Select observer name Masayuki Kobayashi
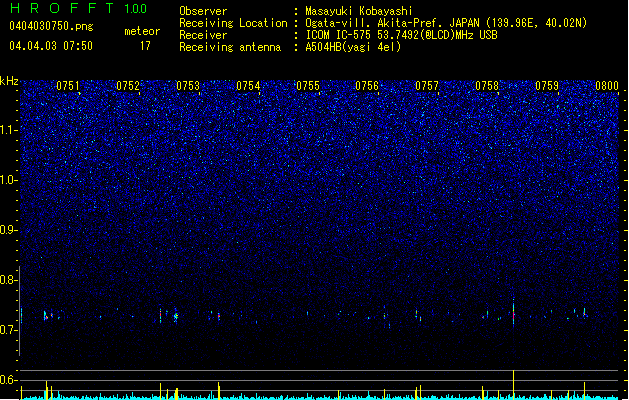Viewport: 629px width, 400px height. click(359, 11)
